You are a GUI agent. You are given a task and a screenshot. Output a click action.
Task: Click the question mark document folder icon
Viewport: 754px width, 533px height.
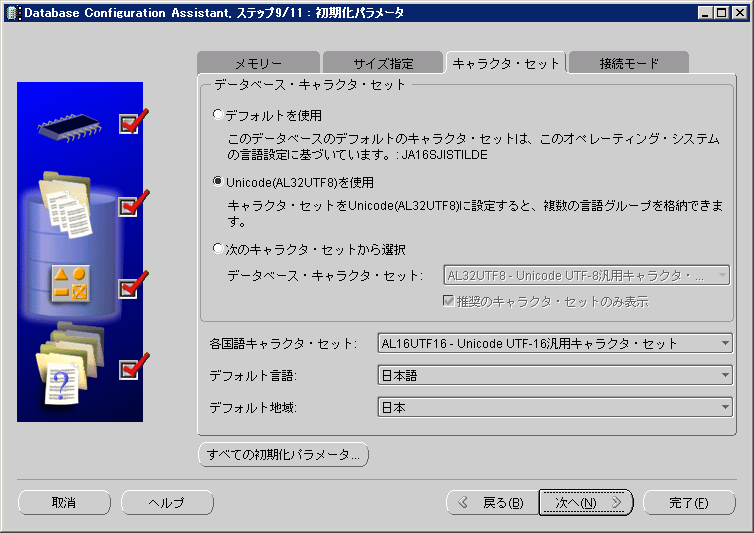tap(69, 363)
